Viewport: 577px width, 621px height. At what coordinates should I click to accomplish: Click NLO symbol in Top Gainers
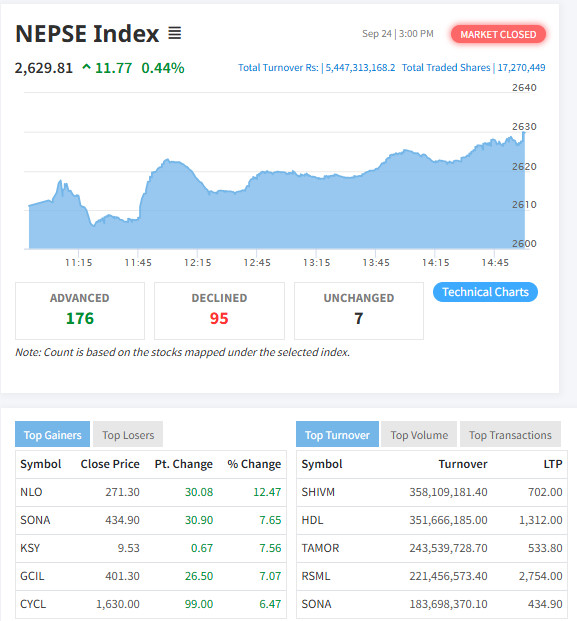(x=31, y=492)
